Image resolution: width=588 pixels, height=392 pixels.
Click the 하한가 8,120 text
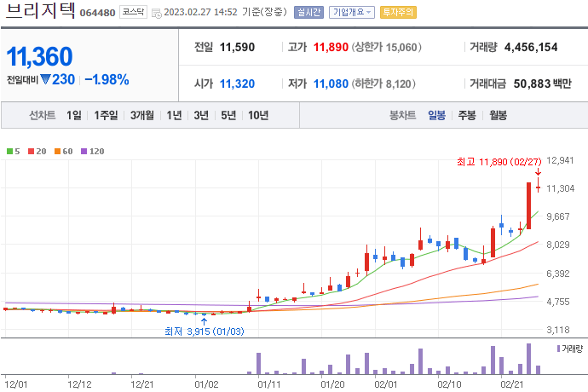coord(383,84)
